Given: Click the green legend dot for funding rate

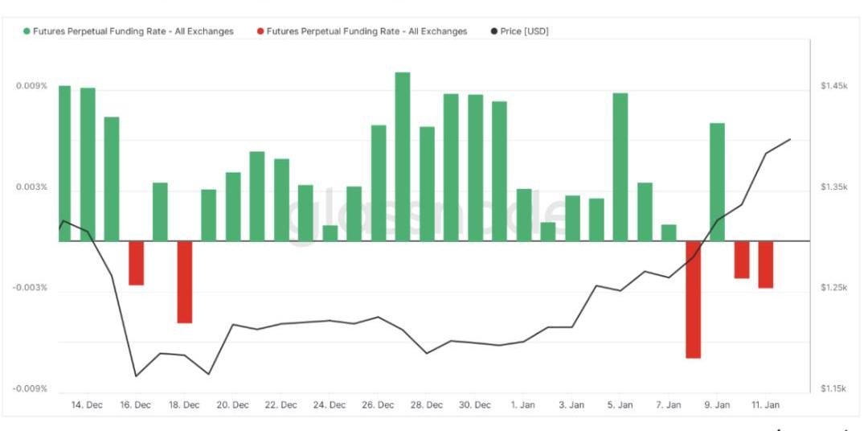Looking at the screenshot, I should (x=27, y=31).
